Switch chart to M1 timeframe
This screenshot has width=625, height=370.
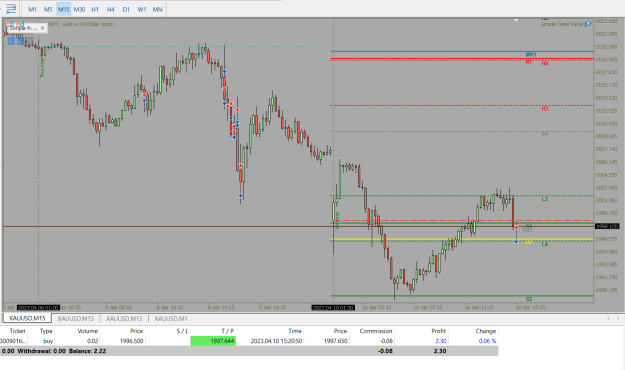pyautogui.click(x=32, y=9)
